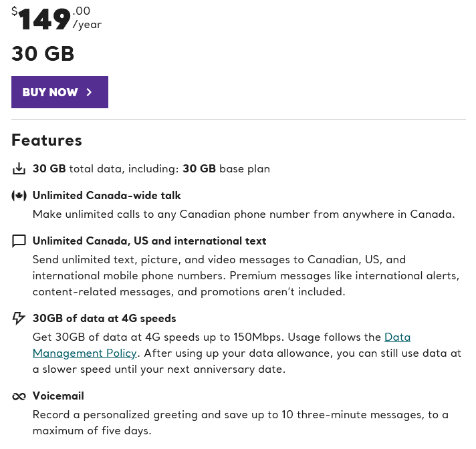
Task: Click the download icon beside total data
Action: coord(19,169)
